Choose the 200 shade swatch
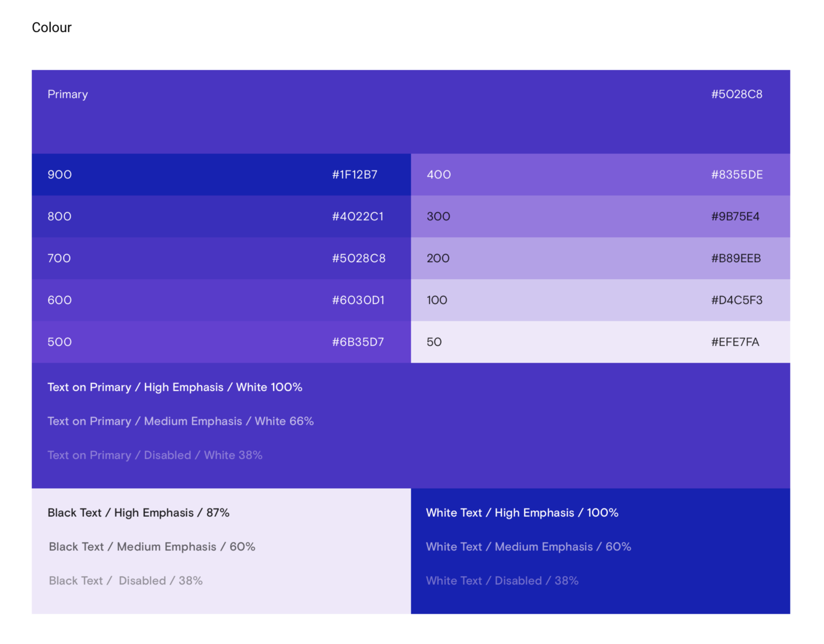This screenshot has height=644, width=824. (600, 259)
